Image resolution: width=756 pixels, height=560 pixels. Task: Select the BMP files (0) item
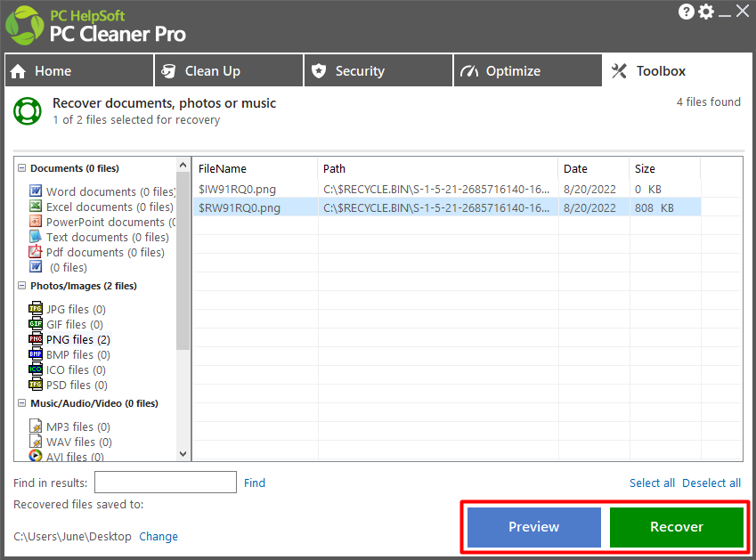pyautogui.click(x=78, y=354)
